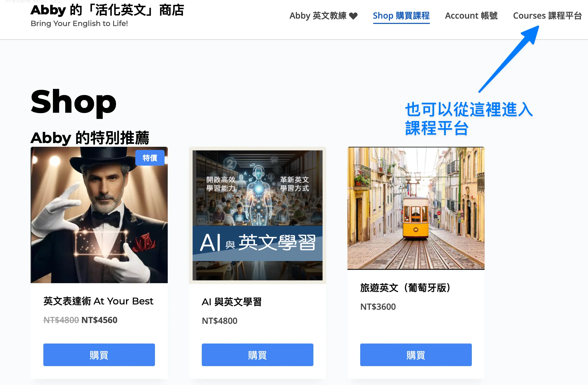
Task: Buy the 旅遊英文 course with 購買
Action: click(x=416, y=355)
